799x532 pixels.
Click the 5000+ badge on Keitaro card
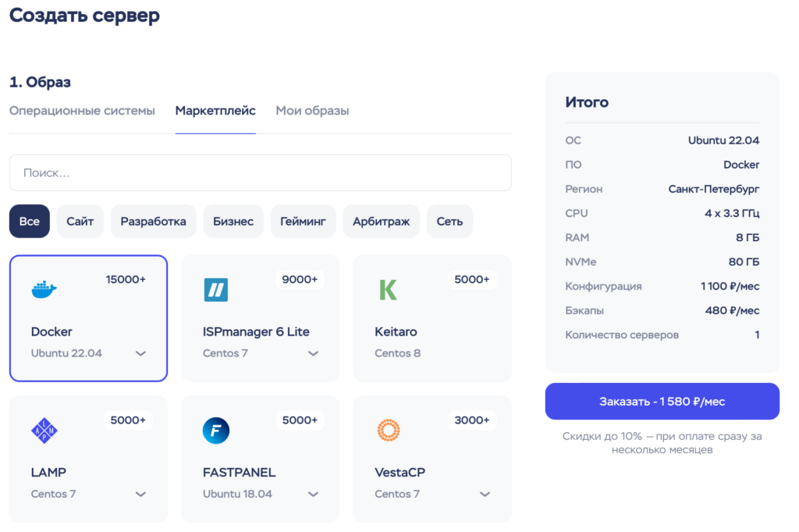click(x=472, y=279)
